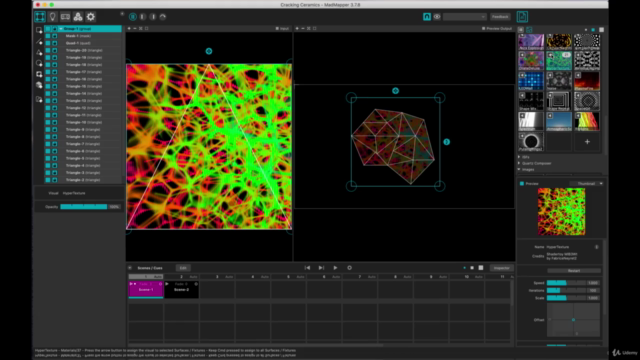This screenshot has height=360, width=640.
Task: Open the gear settings icon
Action: [91, 17]
